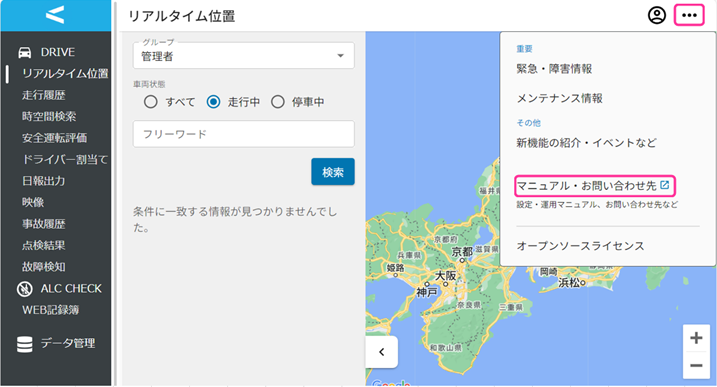
Task: Open 新機能の紹介・イベントなど entry
Action: tap(586, 143)
